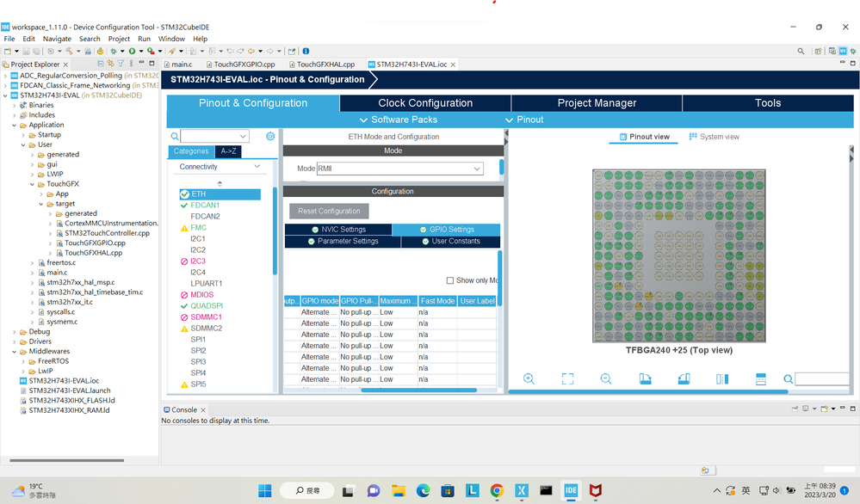This screenshot has width=860, height=504.
Task: Open File Explorer from taskbar
Action: tap(399, 490)
